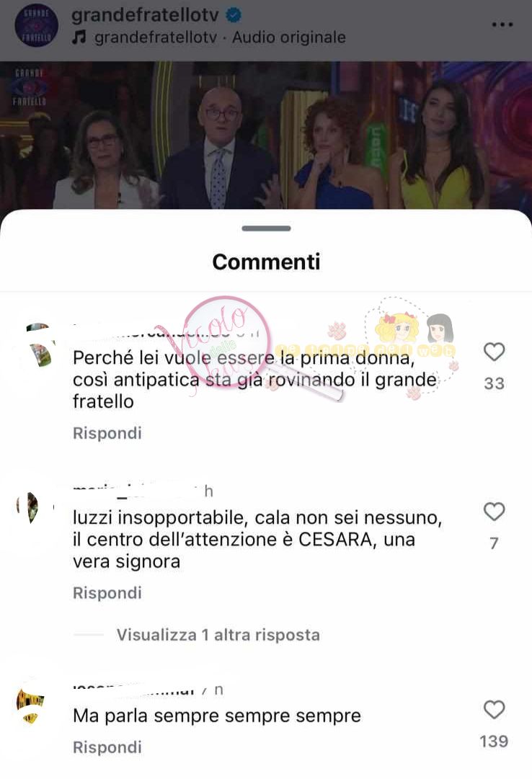Tap the grandefratellotv profile avatar
Viewport: 532px width, 779px height.
(36, 26)
